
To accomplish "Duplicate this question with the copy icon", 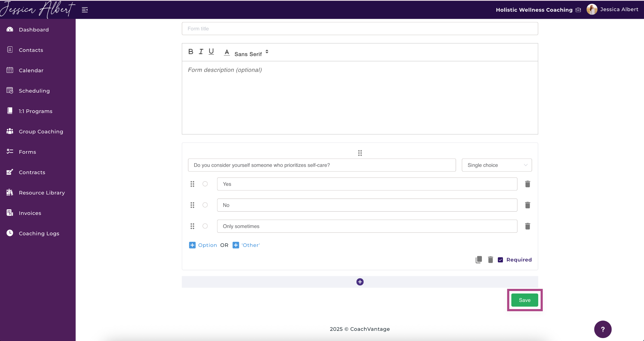I will pos(479,260).
